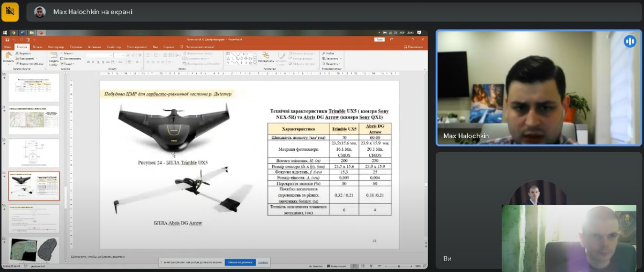Switch to the Design (Конструктор) ribbon tab

point(56,47)
